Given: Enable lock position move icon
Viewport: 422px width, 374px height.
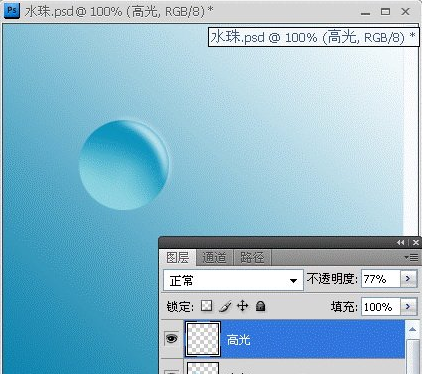Looking at the screenshot, I should [x=242, y=306].
